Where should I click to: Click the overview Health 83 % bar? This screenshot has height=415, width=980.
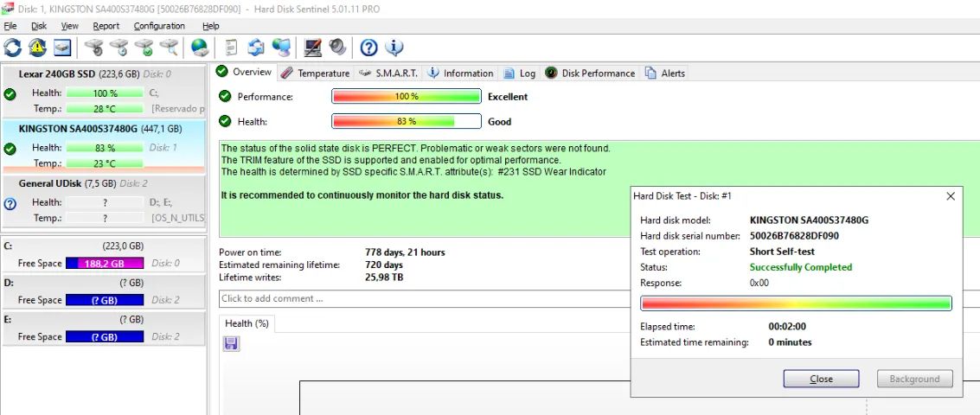[x=407, y=121]
